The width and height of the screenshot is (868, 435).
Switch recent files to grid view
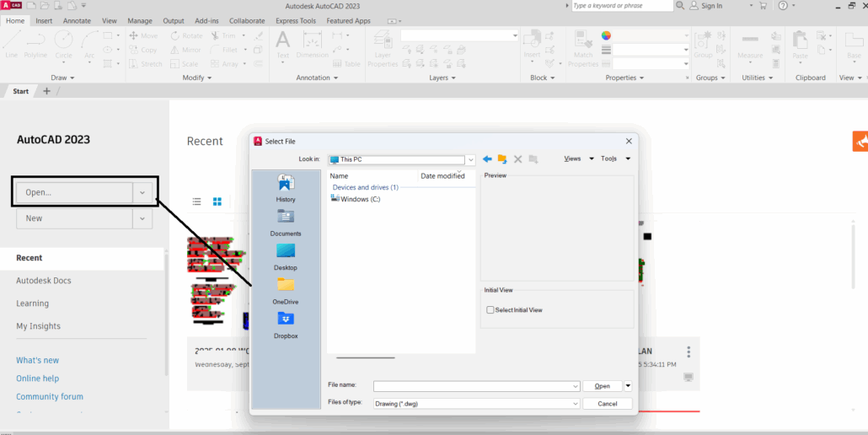click(x=217, y=201)
